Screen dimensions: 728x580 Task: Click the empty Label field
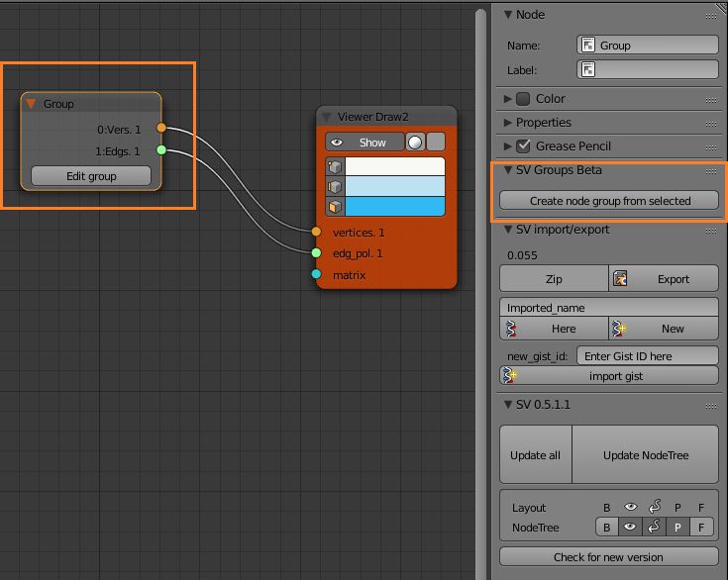coord(647,69)
